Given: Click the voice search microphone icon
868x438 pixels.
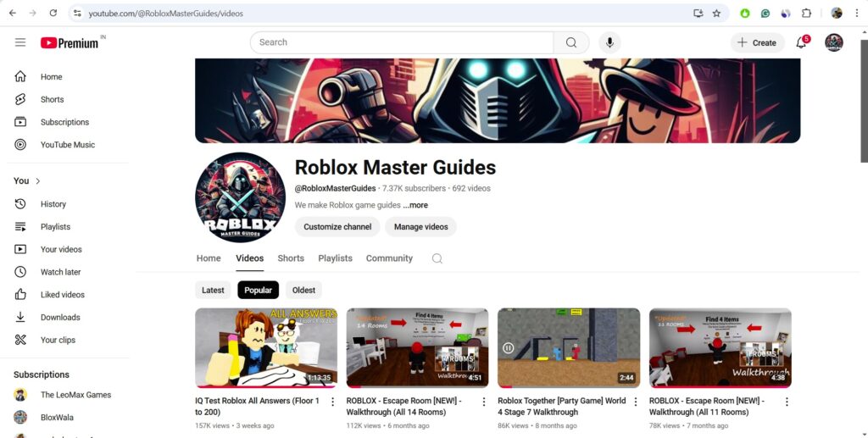Looking at the screenshot, I should click(609, 42).
